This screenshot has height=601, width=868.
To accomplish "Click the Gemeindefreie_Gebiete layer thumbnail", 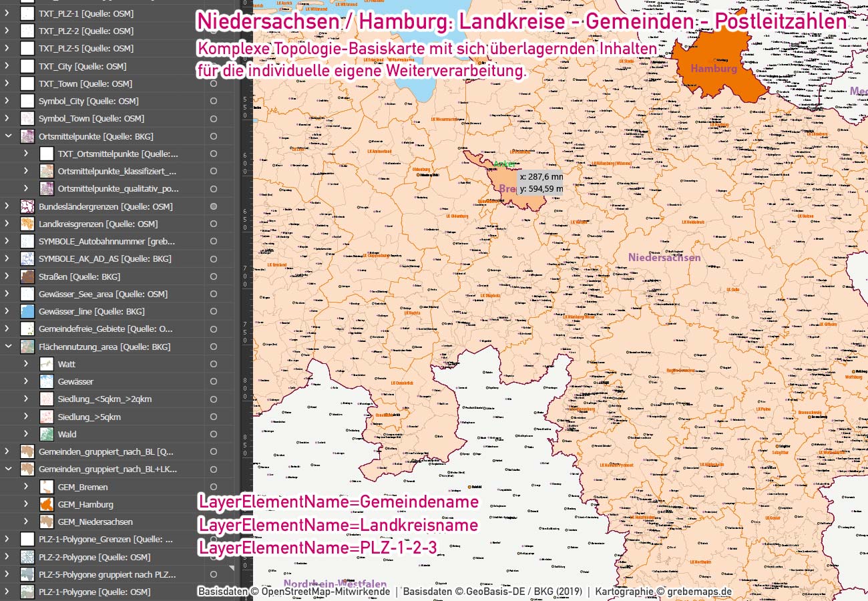I will tap(27, 329).
